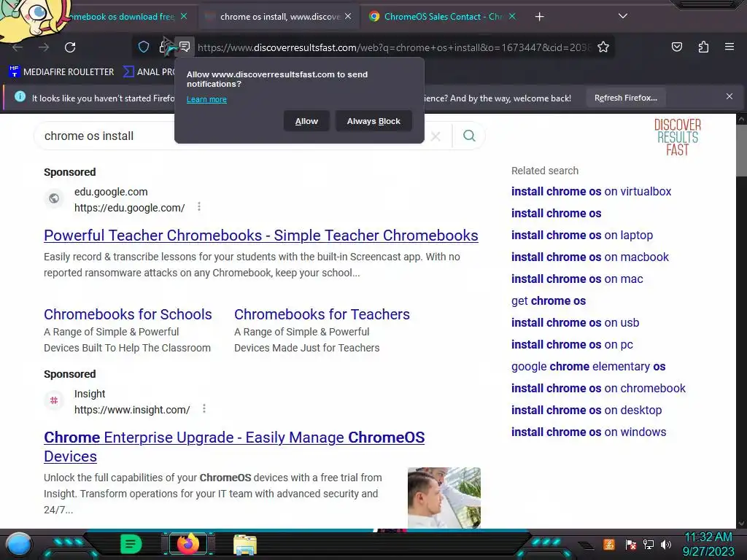The height and width of the screenshot is (560, 747).
Task: Click the network tray icon
Action: point(649,544)
